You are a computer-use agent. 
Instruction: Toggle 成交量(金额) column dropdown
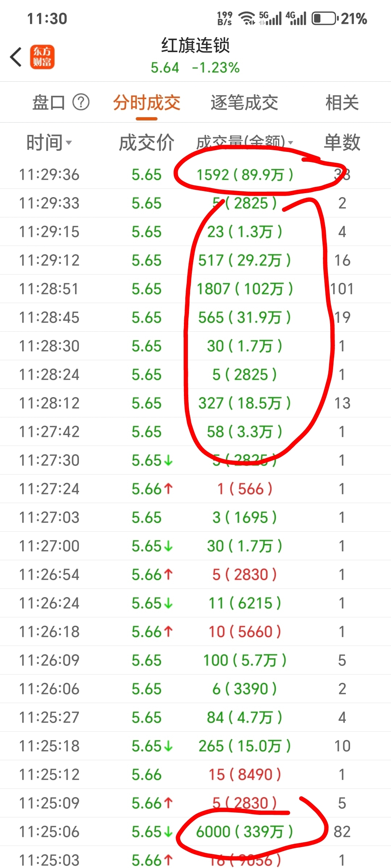pyautogui.click(x=244, y=142)
